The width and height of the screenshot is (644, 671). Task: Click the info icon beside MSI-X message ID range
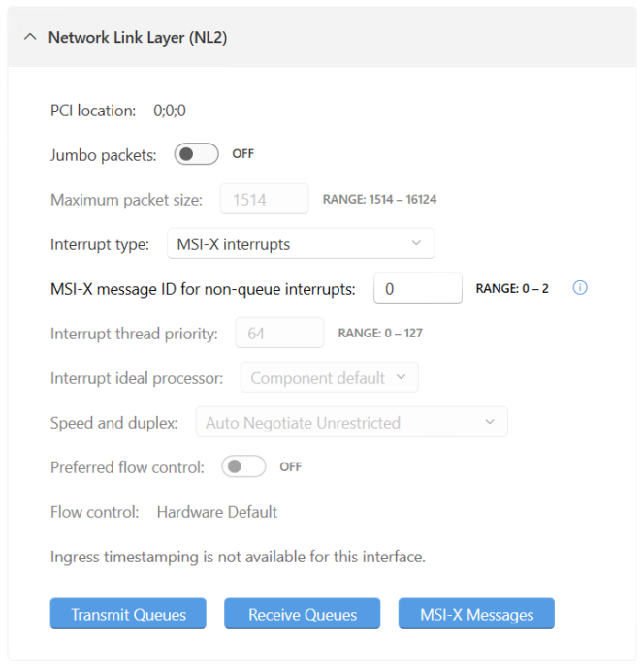pyautogui.click(x=580, y=288)
